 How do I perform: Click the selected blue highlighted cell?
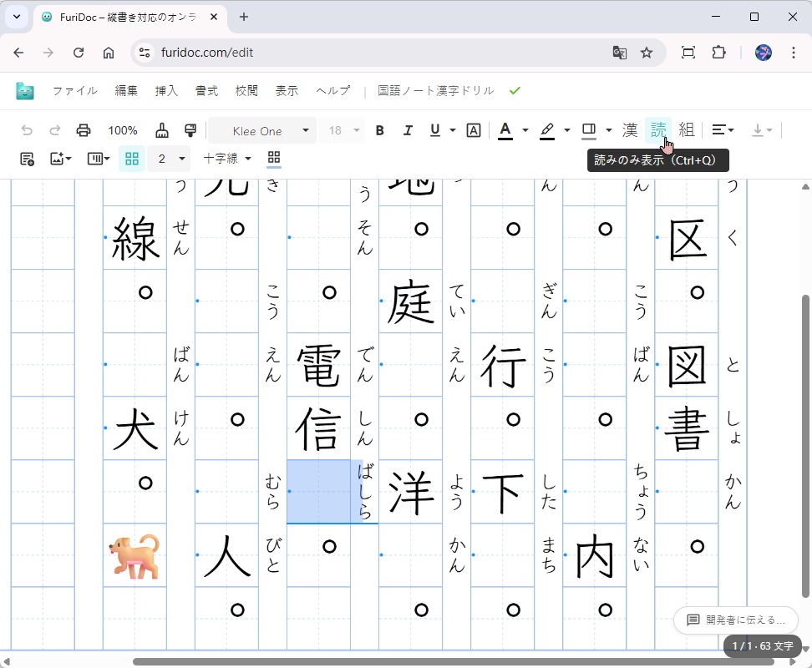pyautogui.click(x=318, y=491)
